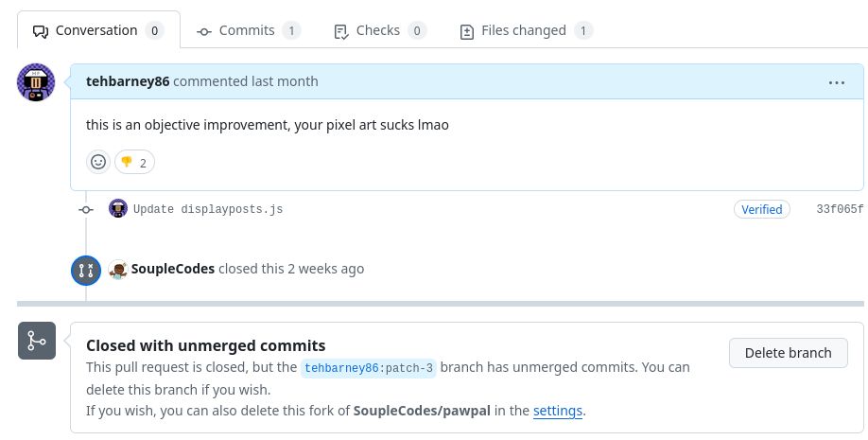Open the Conversation tab
Viewport: 868px width, 440px height.
pos(98,30)
